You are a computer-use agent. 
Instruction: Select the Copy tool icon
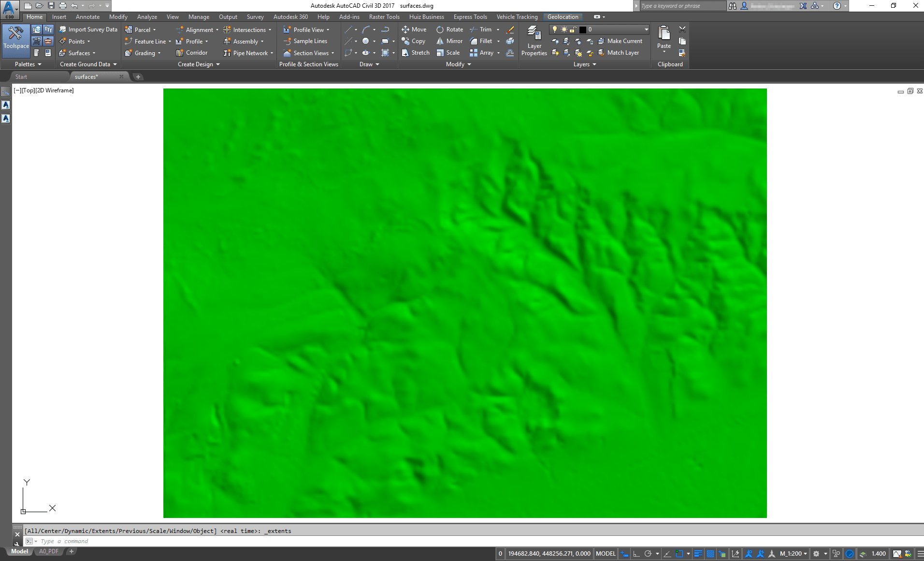tap(405, 41)
